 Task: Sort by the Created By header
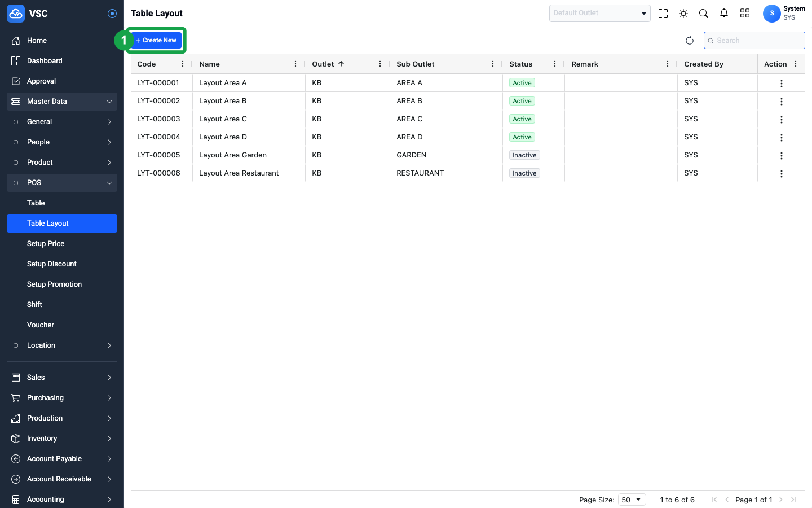pyautogui.click(x=704, y=64)
